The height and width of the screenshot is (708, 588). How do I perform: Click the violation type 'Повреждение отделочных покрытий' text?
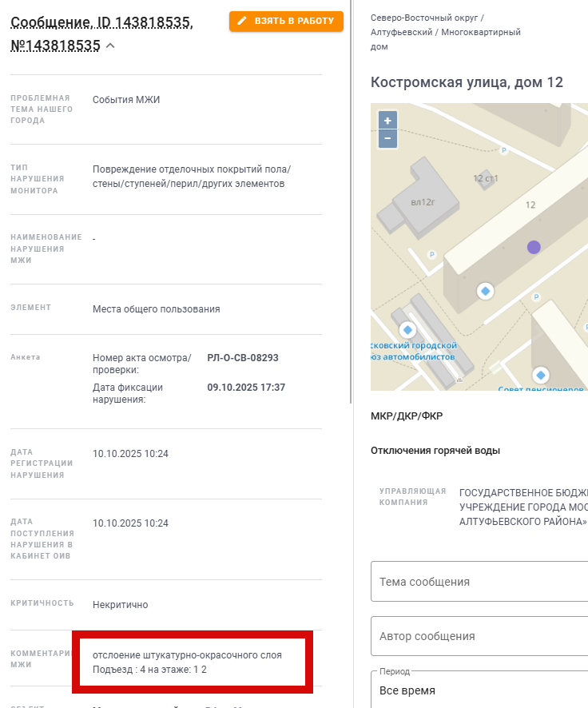click(x=192, y=177)
